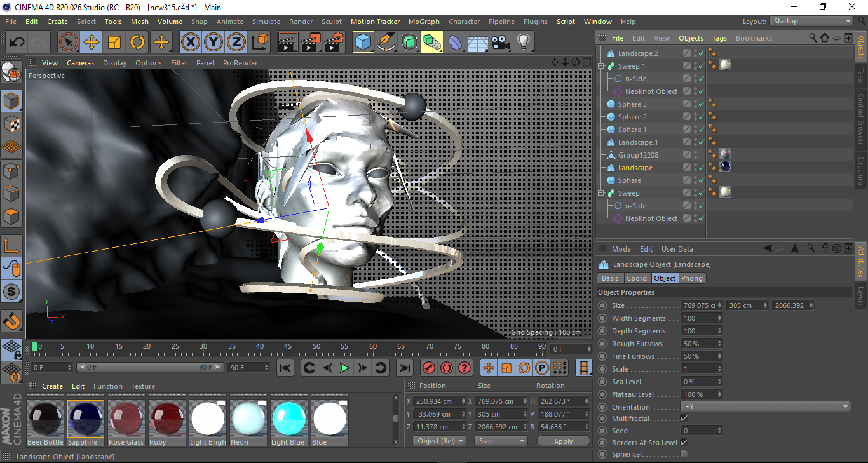Open the Attributes User Data menu
The width and height of the screenshot is (868, 463).
click(677, 249)
